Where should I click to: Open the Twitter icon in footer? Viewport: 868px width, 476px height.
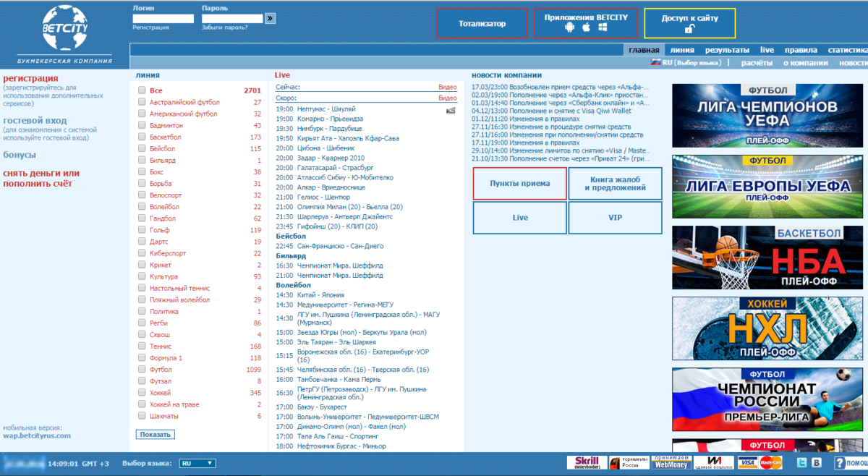pyautogui.click(x=801, y=462)
